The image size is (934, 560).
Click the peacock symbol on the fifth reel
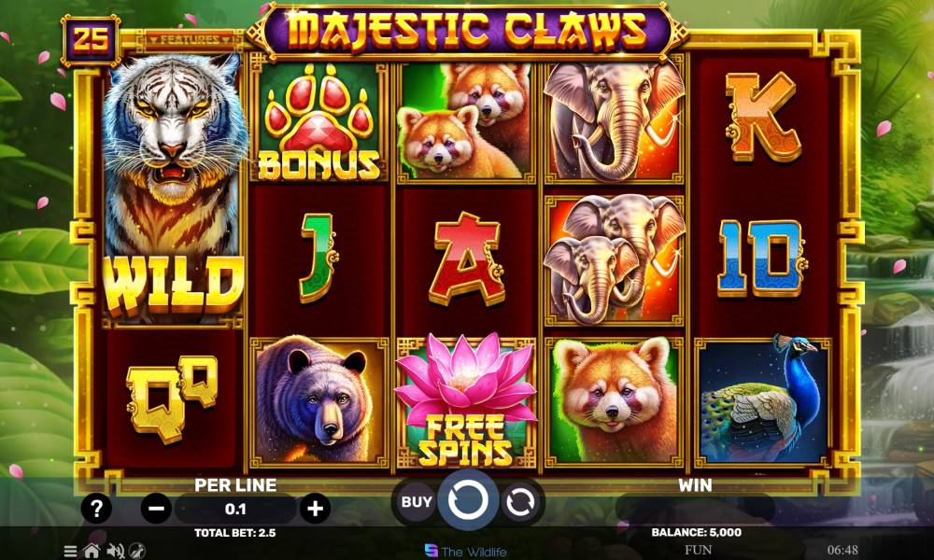(x=763, y=401)
